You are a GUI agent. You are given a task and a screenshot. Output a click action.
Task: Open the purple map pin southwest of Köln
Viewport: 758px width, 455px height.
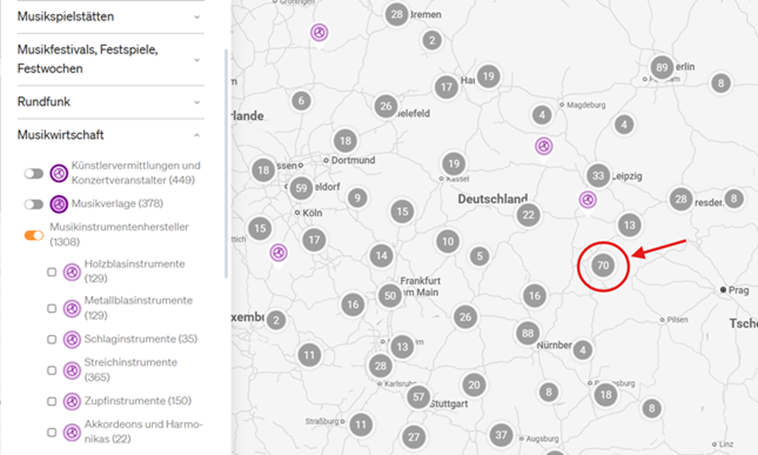pyautogui.click(x=278, y=253)
